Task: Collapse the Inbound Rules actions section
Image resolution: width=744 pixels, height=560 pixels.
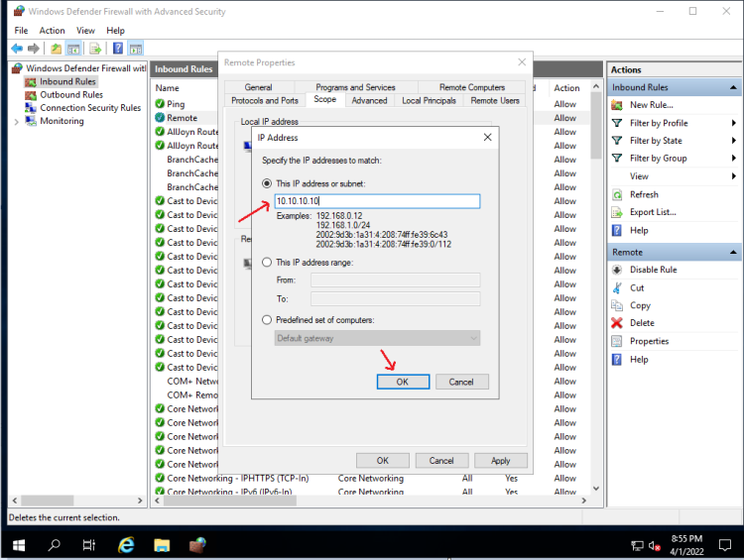Action: coord(733,87)
